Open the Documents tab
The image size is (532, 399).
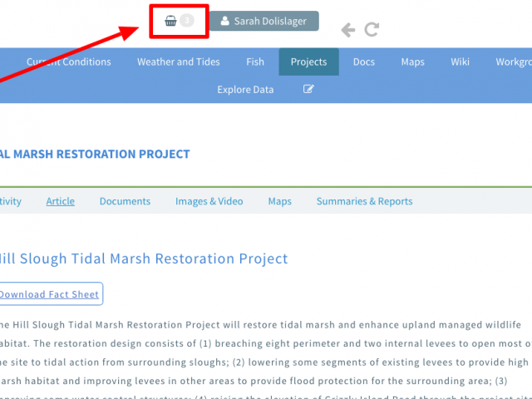pos(125,201)
